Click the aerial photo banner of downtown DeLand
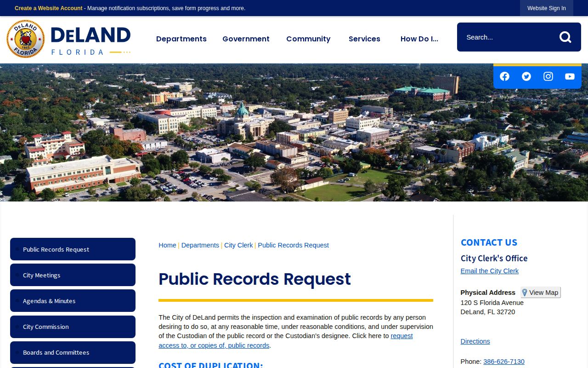The width and height of the screenshot is (588, 368). pos(294,132)
